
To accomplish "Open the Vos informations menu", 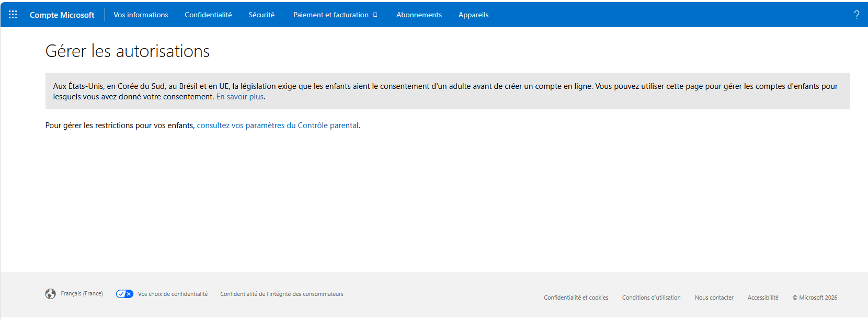I will (141, 15).
